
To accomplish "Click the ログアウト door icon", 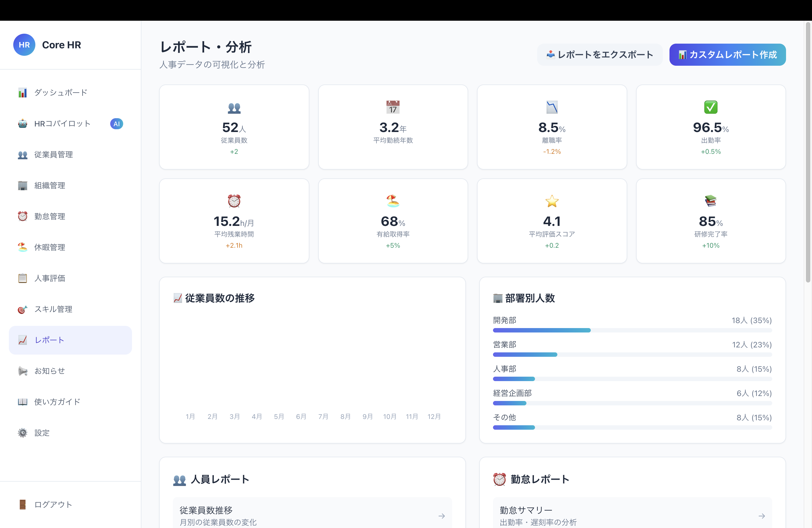I will coord(23,505).
